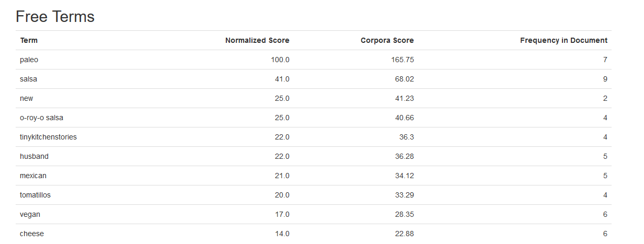Screen dimensions: 644x244
Task: Select the tinykitchenstories term
Action: point(48,137)
